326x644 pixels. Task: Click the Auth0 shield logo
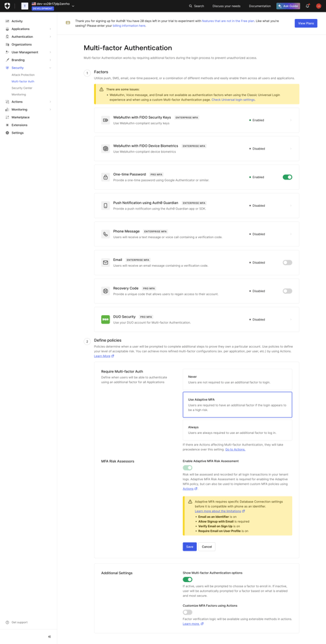[x=8, y=6]
